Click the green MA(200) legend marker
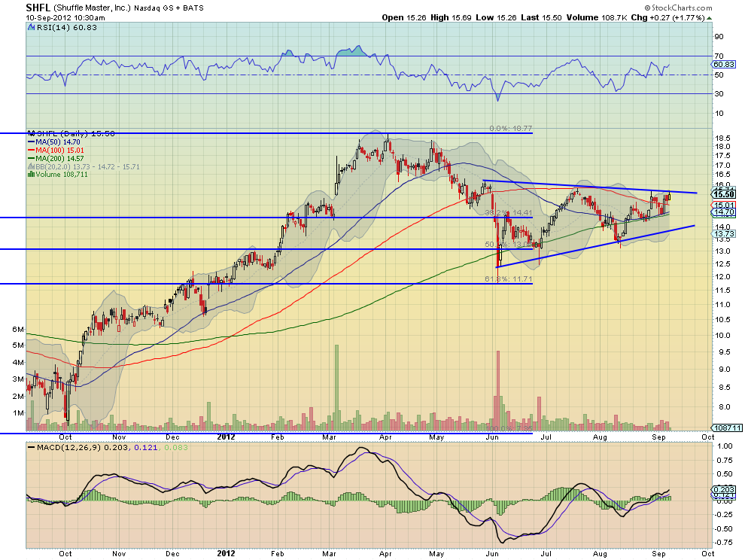 tap(29, 158)
